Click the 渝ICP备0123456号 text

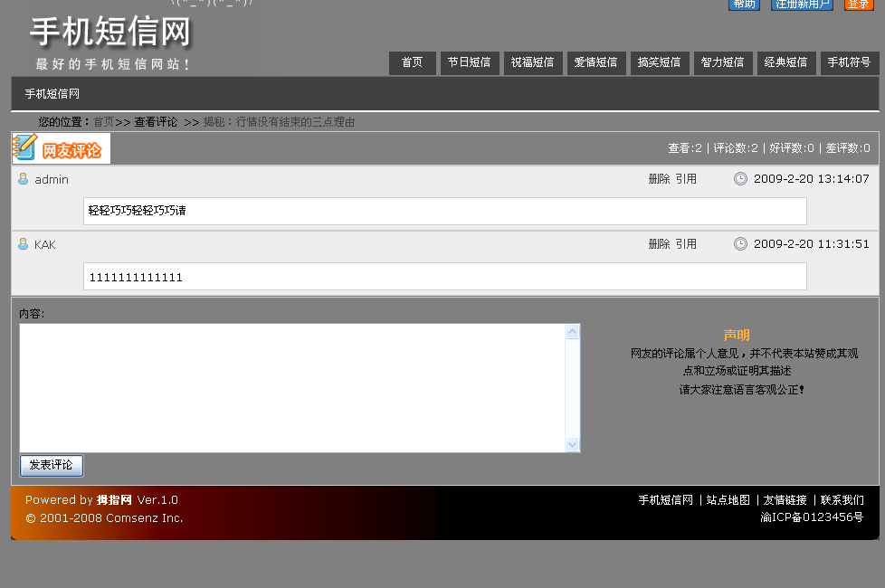pyautogui.click(x=812, y=517)
